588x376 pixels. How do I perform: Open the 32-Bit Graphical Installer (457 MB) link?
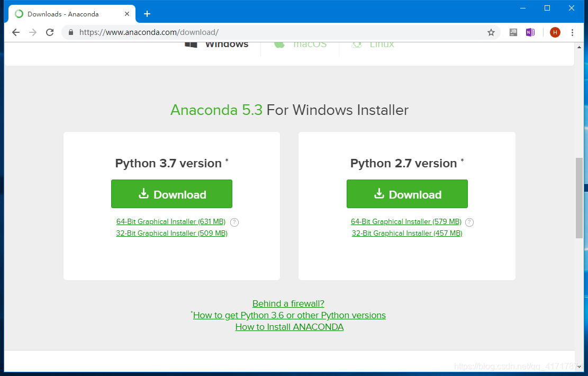[407, 233]
